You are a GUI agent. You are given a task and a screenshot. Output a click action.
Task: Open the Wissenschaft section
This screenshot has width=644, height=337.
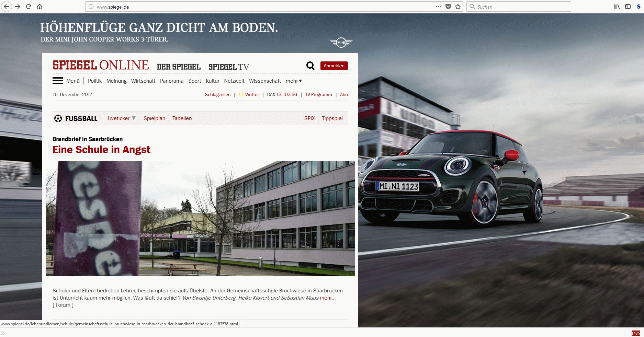tap(265, 81)
